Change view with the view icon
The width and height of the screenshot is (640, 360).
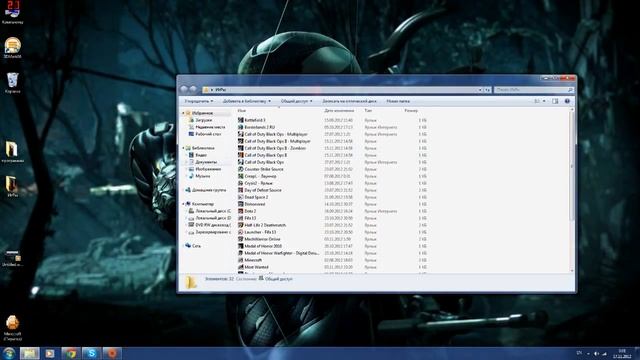[x=537, y=101]
